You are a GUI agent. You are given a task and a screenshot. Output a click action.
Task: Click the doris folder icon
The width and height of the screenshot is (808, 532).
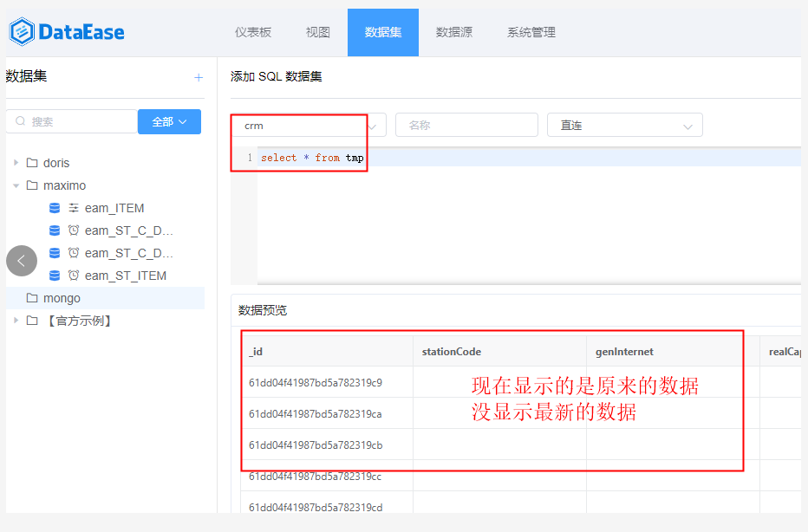pos(32,163)
